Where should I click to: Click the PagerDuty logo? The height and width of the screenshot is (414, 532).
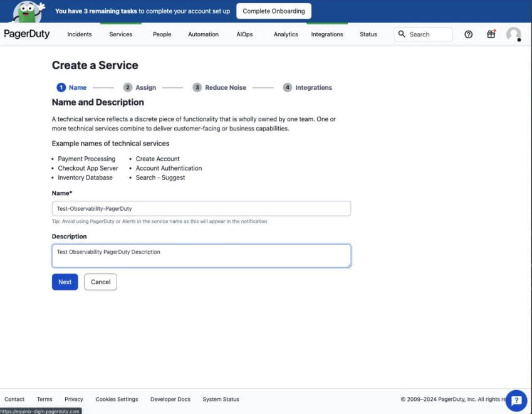click(x=27, y=34)
